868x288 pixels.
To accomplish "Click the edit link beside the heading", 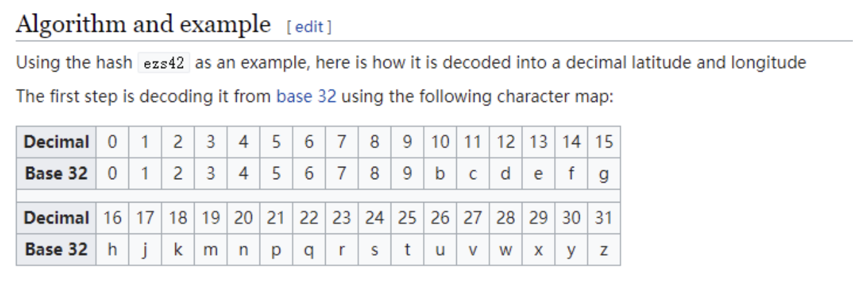I will tap(310, 28).
